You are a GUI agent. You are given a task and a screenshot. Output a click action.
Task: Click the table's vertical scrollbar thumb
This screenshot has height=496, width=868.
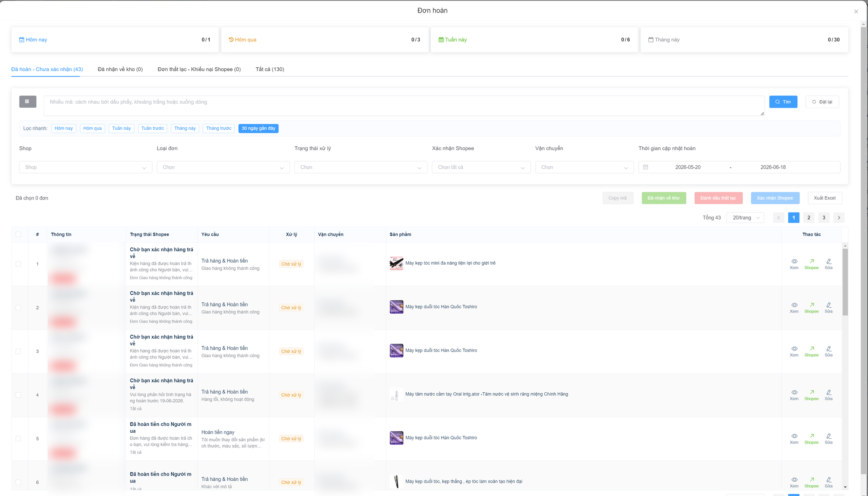click(x=845, y=282)
